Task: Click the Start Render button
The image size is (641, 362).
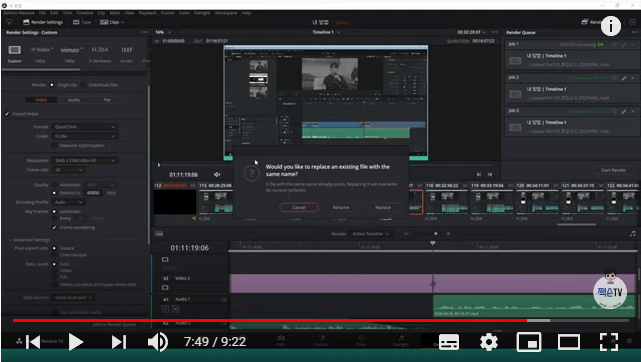Action: click(613, 170)
